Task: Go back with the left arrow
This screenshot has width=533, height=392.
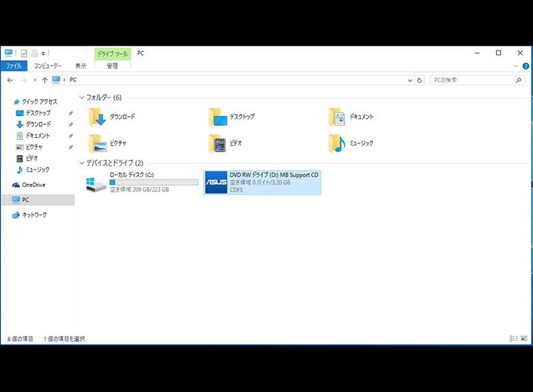Action: point(10,80)
